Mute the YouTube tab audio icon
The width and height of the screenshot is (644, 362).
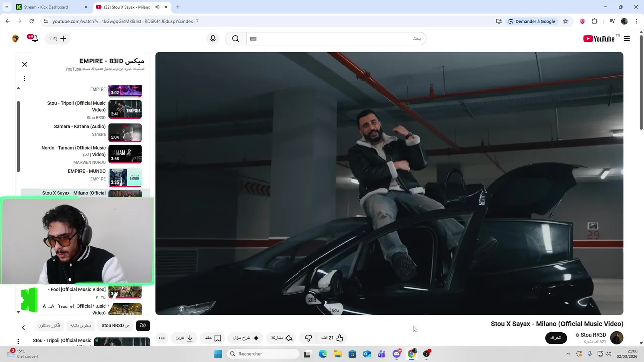[x=157, y=7]
